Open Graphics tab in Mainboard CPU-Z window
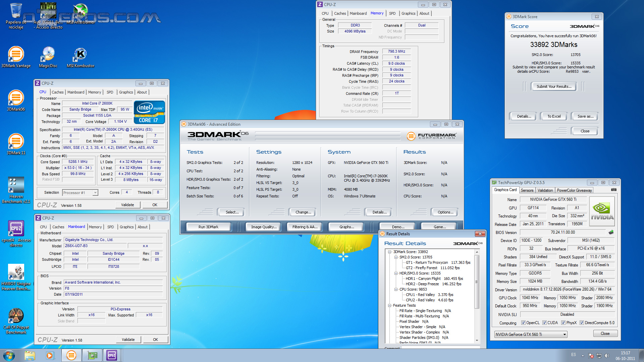Screen dimensions: 644x362 click(127, 227)
